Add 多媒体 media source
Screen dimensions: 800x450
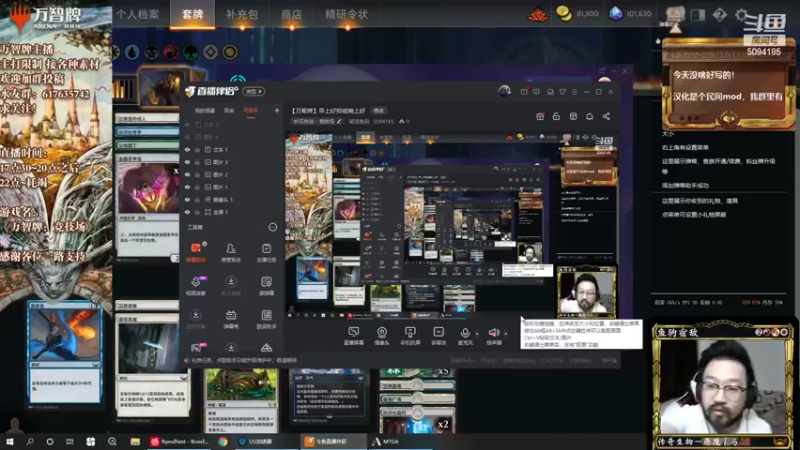click(438, 336)
